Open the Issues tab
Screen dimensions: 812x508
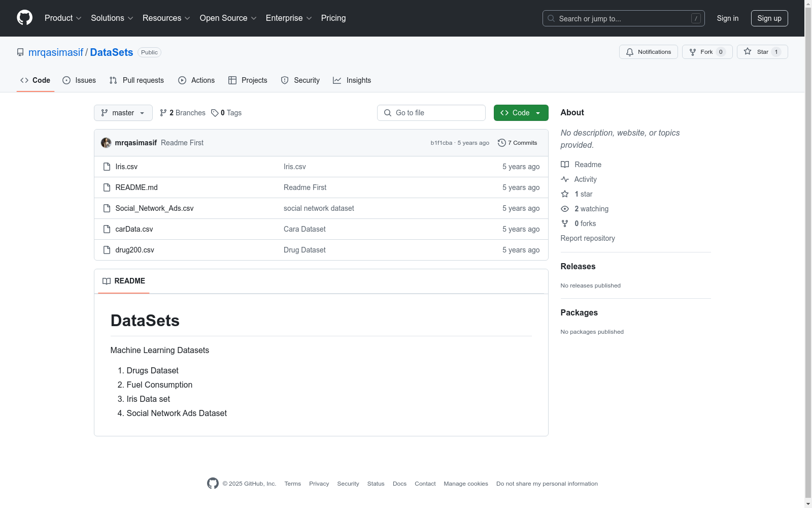(x=79, y=80)
